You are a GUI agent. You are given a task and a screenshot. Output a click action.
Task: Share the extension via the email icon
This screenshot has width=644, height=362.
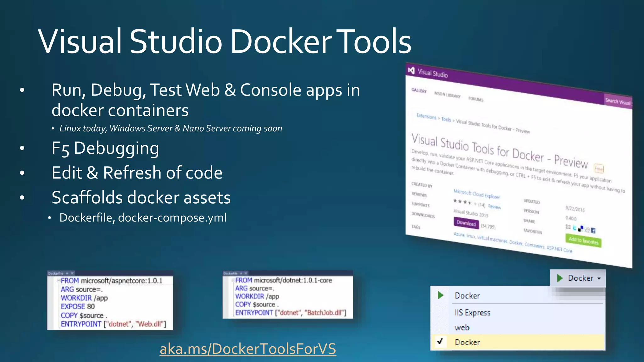coord(568,227)
